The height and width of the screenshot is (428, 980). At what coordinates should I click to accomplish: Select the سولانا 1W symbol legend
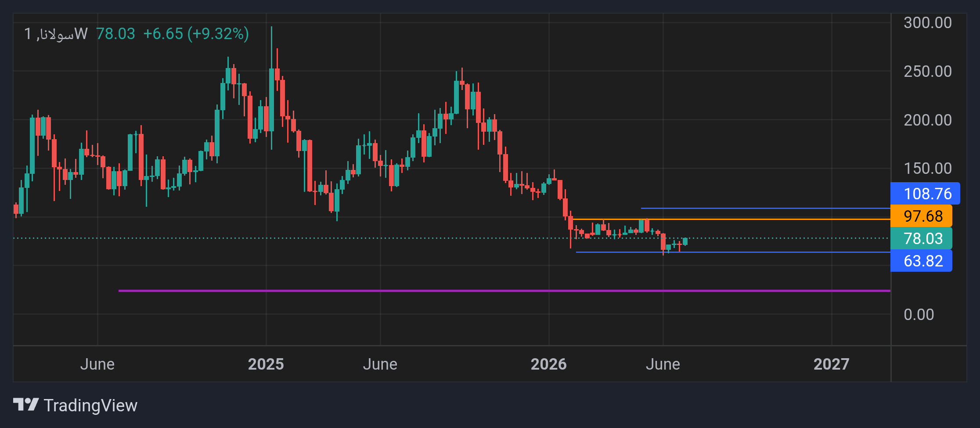(x=56, y=34)
